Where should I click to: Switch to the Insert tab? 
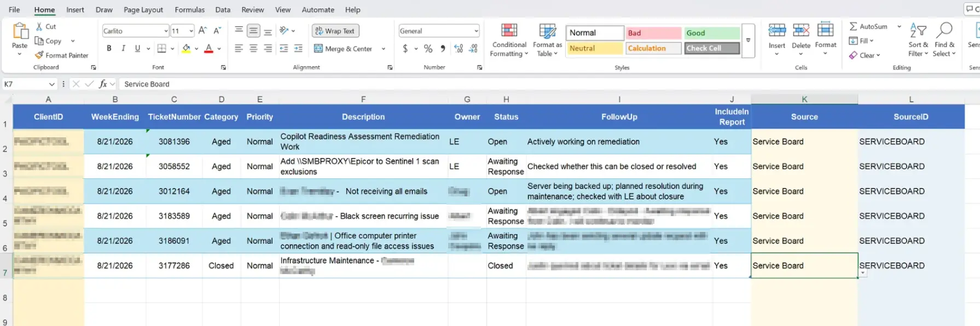coord(75,10)
